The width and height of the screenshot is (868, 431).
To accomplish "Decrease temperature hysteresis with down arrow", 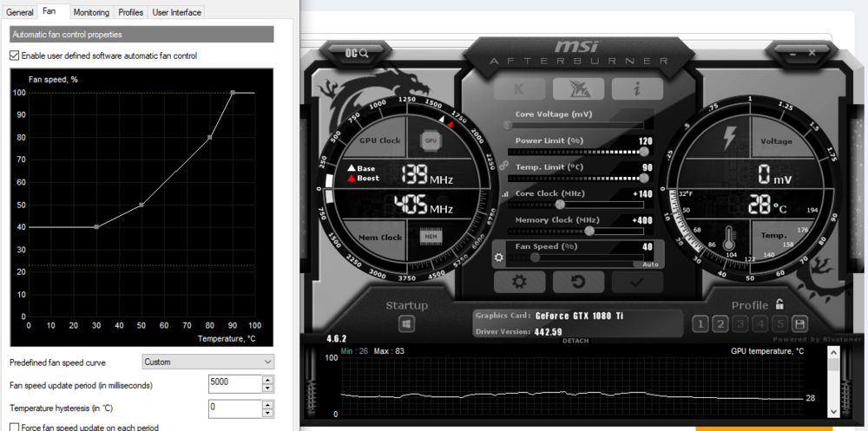I will tap(268, 413).
